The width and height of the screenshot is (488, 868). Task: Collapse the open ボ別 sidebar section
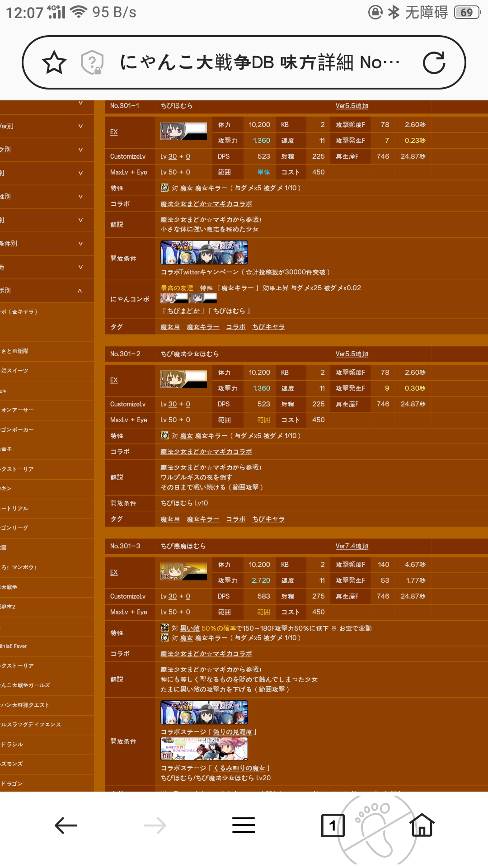point(47,291)
